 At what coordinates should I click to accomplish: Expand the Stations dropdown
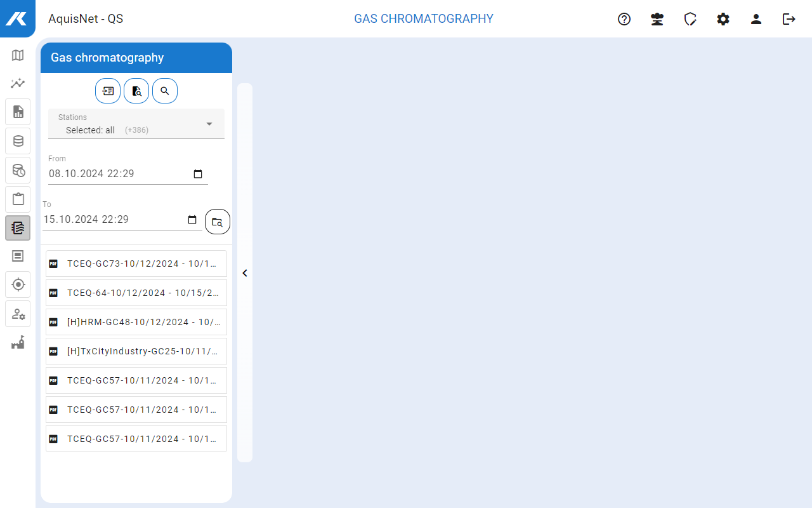[209, 124]
